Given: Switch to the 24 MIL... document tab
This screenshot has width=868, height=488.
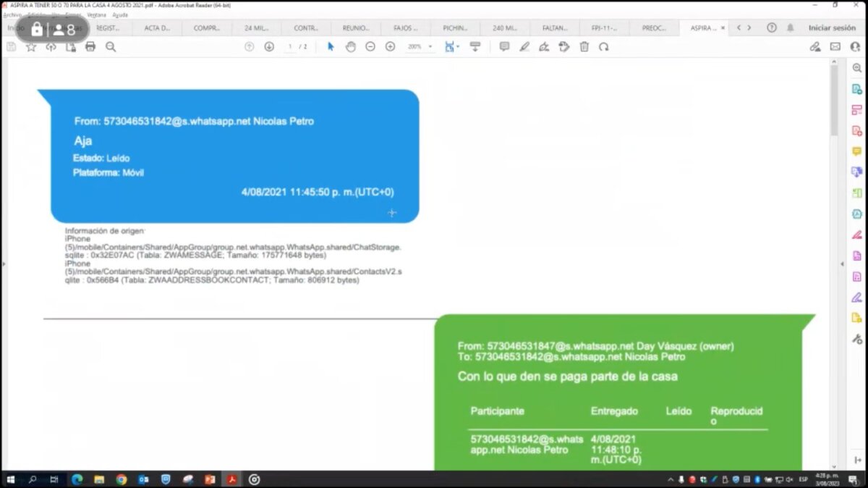Looking at the screenshot, I should [258, 28].
